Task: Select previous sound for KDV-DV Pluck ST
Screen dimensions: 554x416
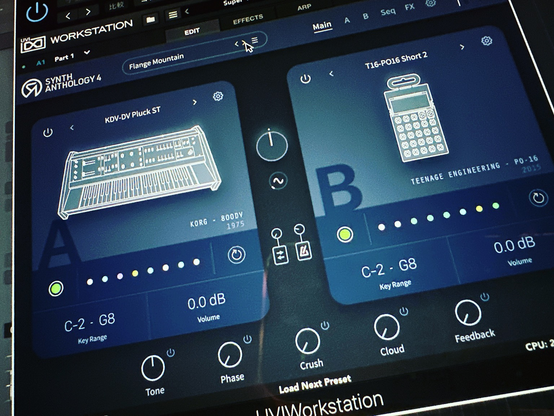Action: (x=72, y=128)
